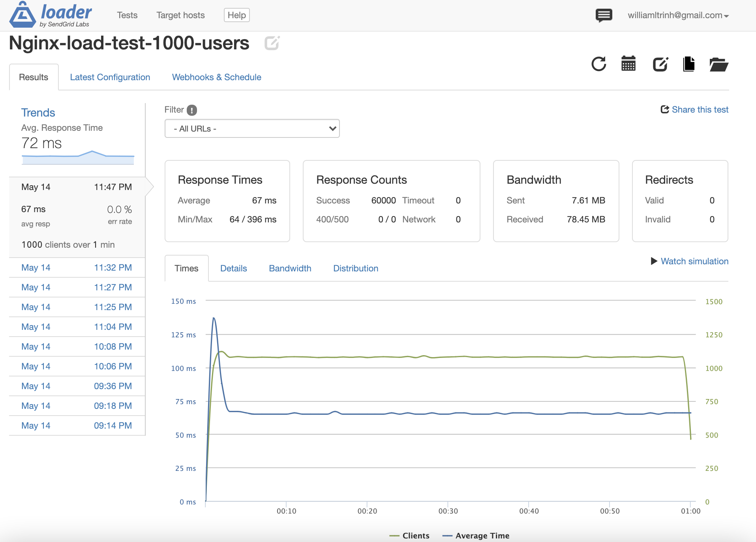Open the May 14 10:06 PM result

[x=77, y=366]
